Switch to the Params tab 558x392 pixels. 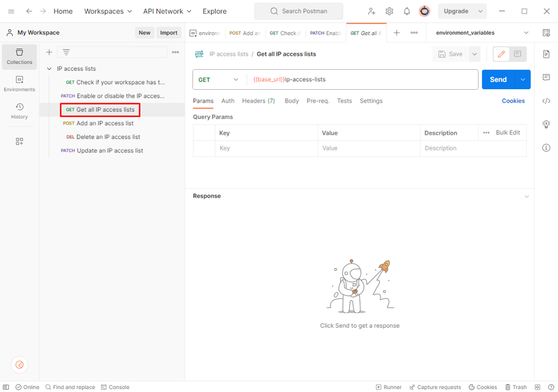pos(203,101)
